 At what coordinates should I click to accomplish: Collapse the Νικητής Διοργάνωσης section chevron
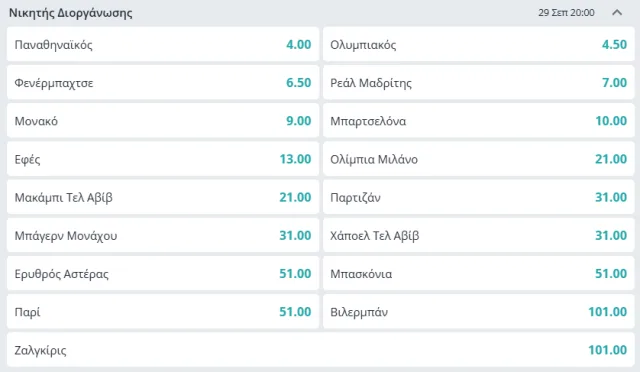tap(617, 13)
